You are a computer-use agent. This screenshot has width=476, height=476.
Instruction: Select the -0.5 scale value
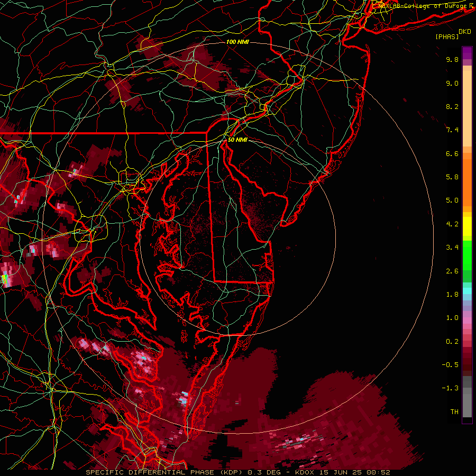450,365
